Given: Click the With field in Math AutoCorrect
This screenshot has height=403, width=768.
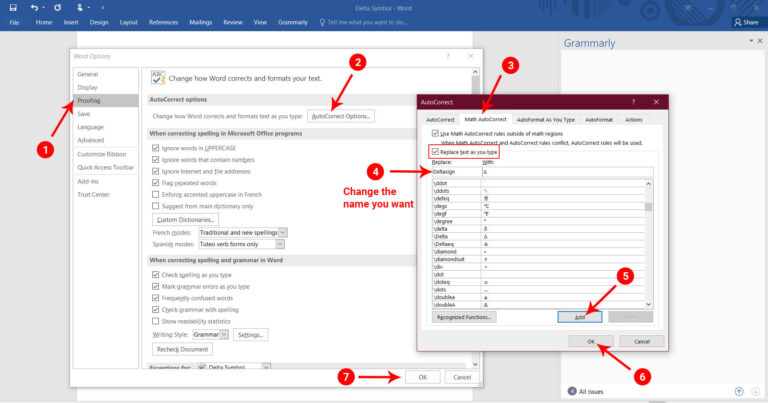Looking at the screenshot, I should (x=567, y=172).
